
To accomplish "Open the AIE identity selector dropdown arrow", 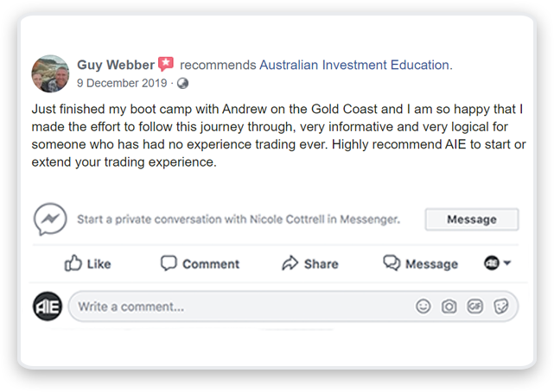I will click(x=507, y=262).
